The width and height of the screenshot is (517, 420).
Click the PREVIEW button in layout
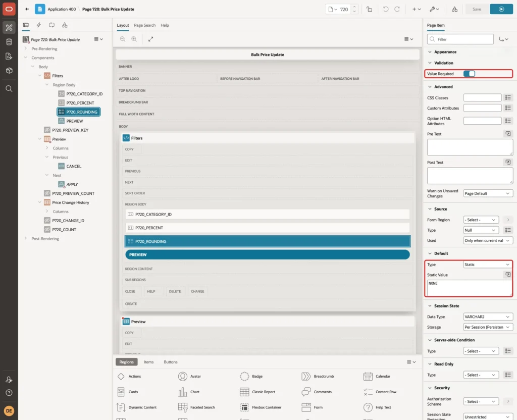pyautogui.click(x=268, y=254)
